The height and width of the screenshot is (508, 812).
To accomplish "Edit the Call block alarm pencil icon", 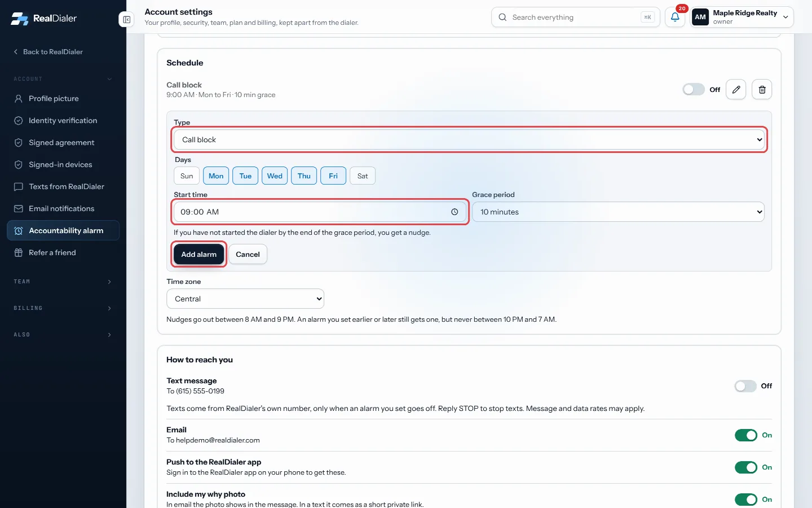I will coord(736,89).
